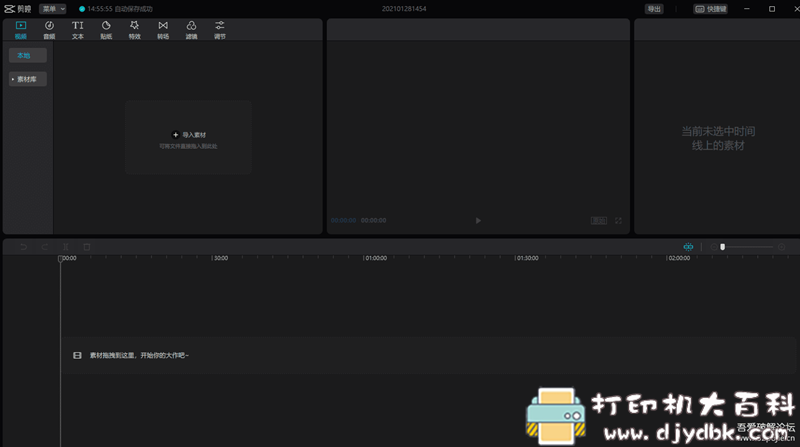Viewport: 800px width, 447px height.
Task: Adjust the timeline zoom slider handle
Action: 722,247
